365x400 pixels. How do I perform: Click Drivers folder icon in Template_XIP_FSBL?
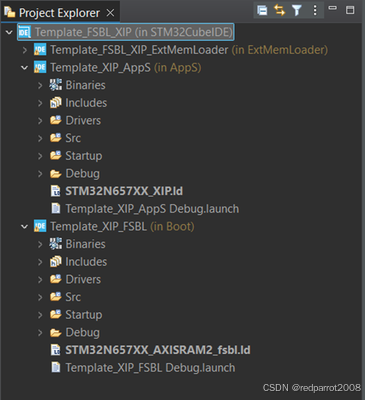[56, 279]
